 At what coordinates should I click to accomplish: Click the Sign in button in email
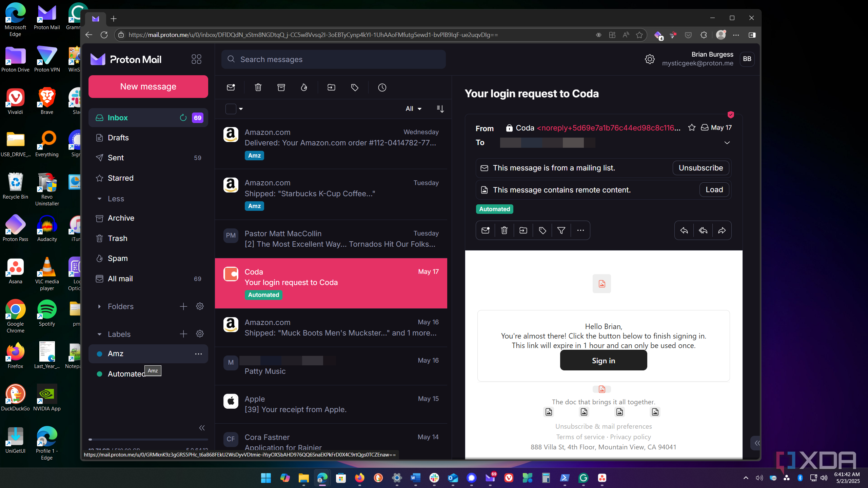coord(603,360)
